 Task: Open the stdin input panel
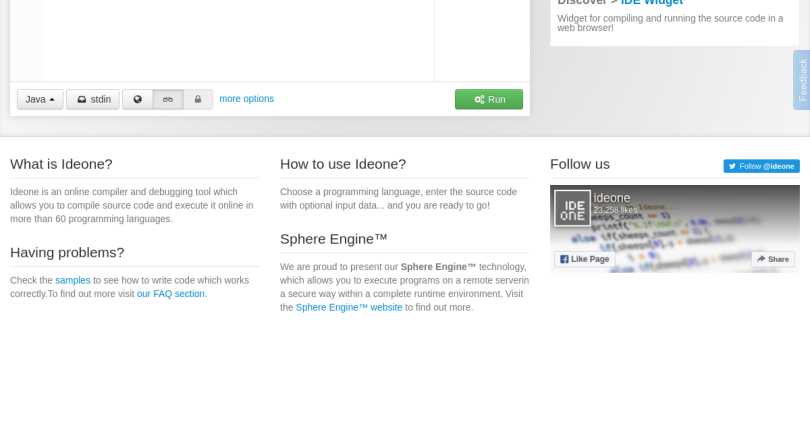[93, 99]
